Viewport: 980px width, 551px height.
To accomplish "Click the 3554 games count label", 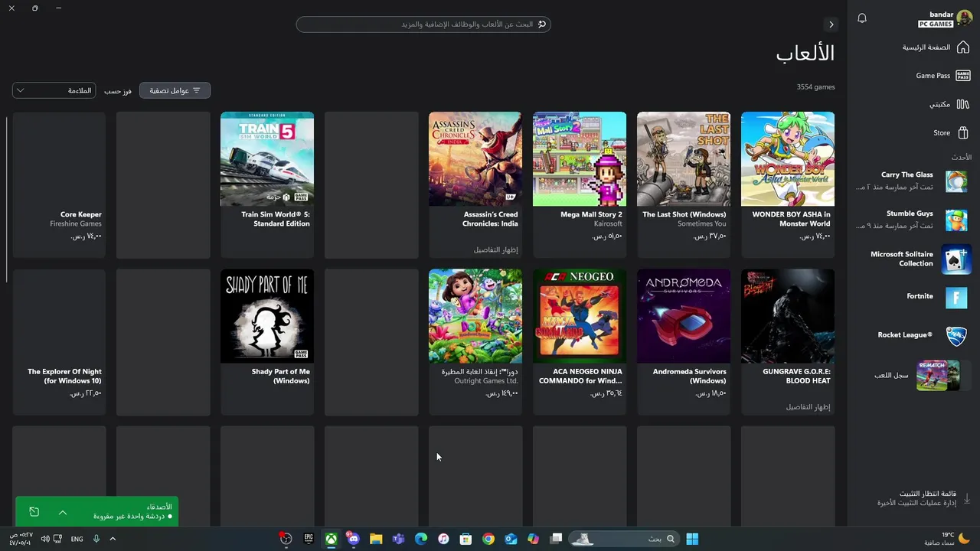I will coord(815,87).
